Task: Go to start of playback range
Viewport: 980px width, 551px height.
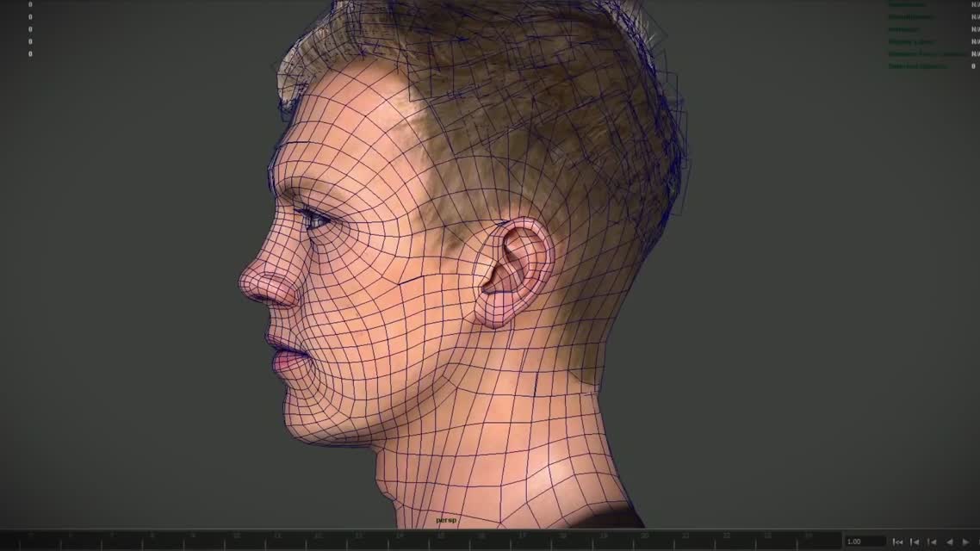Action: tap(897, 542)
